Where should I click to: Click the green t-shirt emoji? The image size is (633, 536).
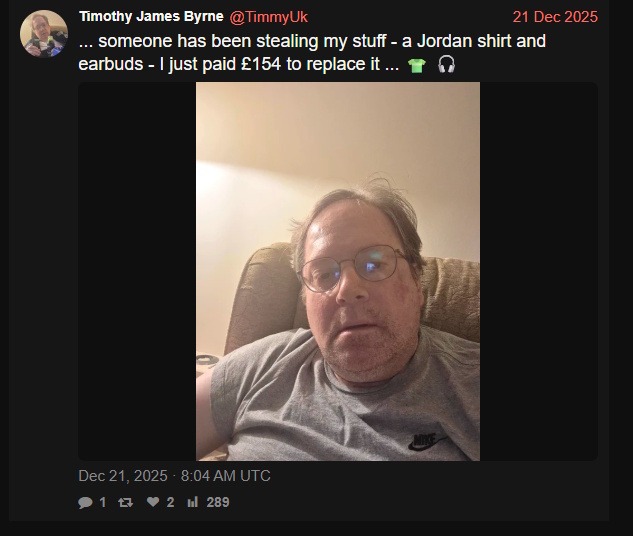point(417,65)
